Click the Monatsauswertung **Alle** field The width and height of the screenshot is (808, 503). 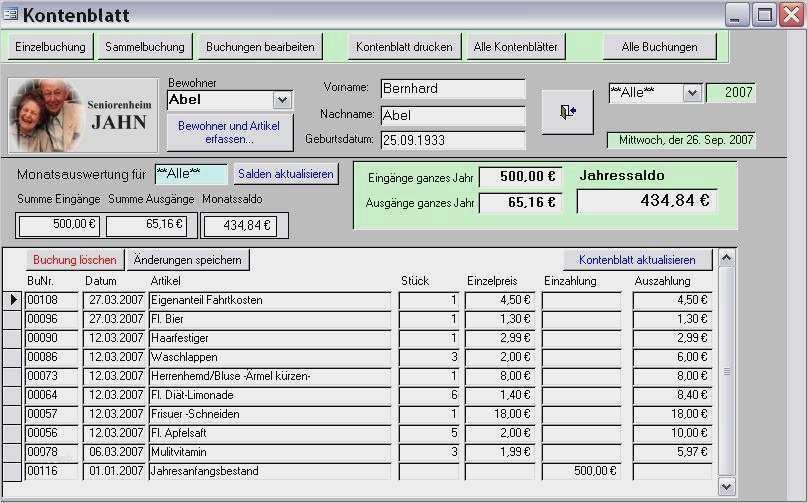pyautogui.click(x=191, y=174)
